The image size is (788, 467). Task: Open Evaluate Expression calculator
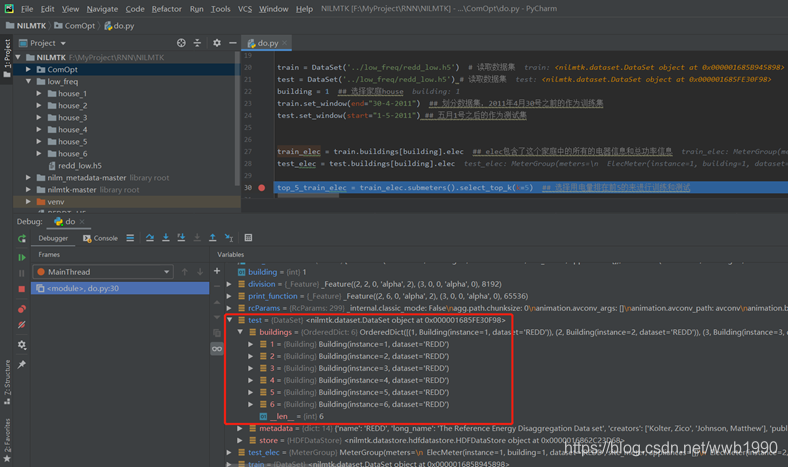[x=248, y=238]
